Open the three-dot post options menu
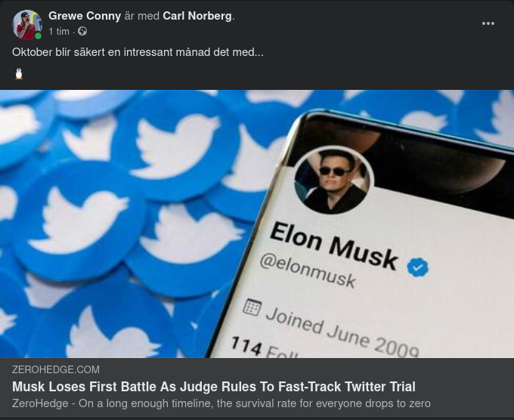Viewport: 514px width, 420px height. [488, 23]
